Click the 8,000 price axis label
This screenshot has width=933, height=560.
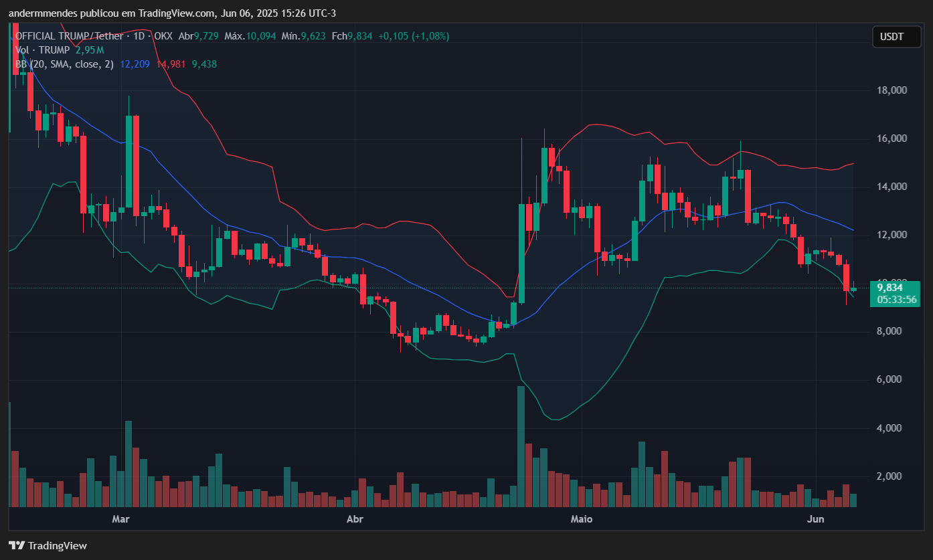coord(891,331)
